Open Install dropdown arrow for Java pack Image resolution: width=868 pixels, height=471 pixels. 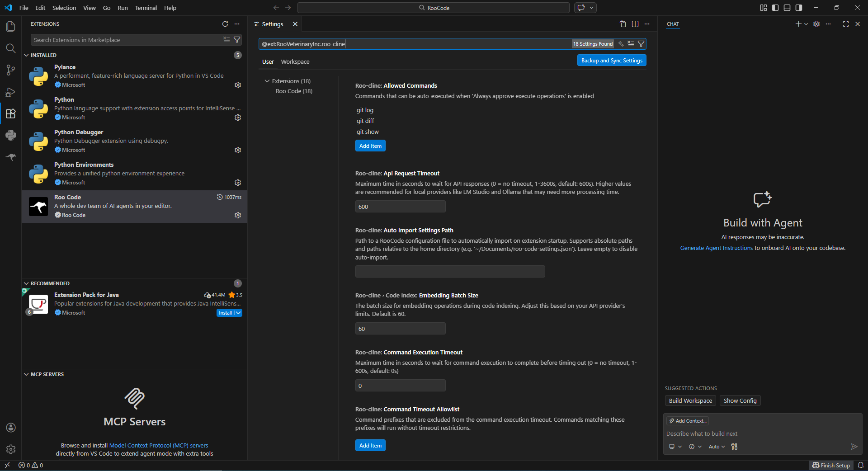238,313
